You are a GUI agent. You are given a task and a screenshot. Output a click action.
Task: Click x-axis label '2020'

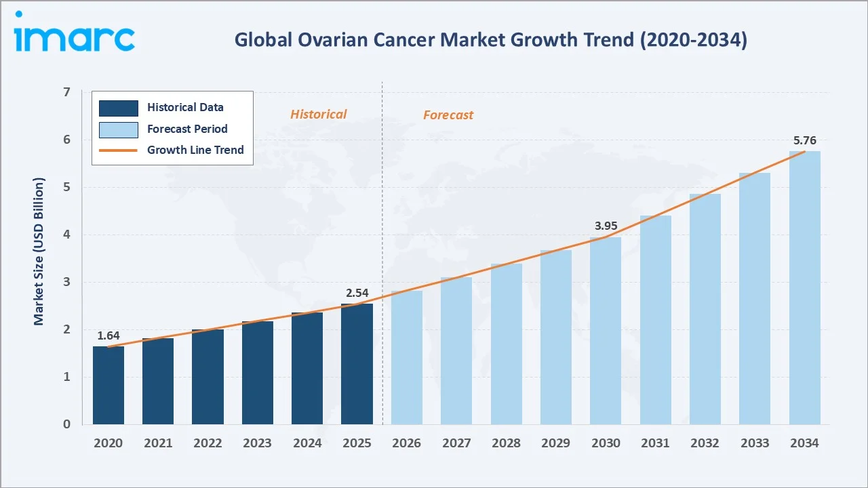[x=108, y=443]
